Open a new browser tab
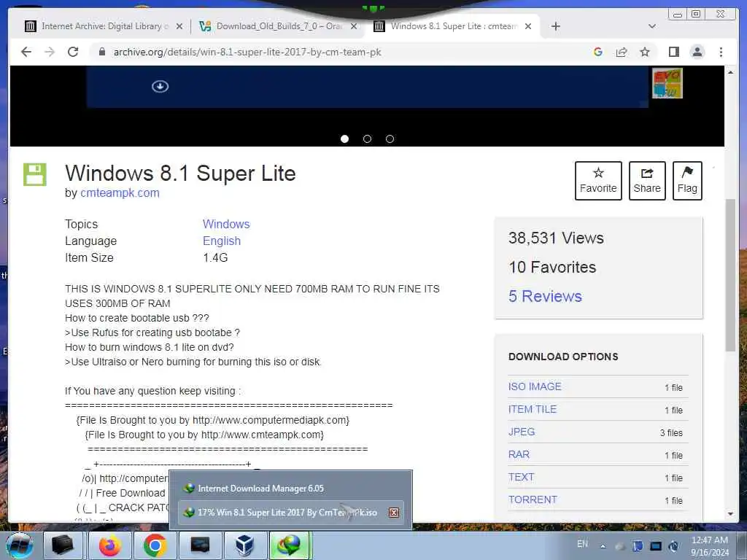The width and height of the screenshot is (747, 560). [x=555, y=26]
